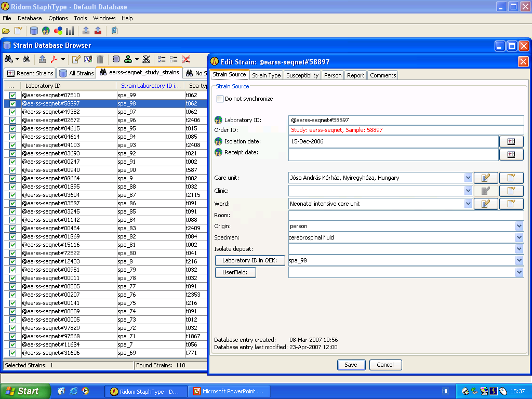Click the gray upload tray icon in main toolbar
532x399 pixels.
coord(86,31)
